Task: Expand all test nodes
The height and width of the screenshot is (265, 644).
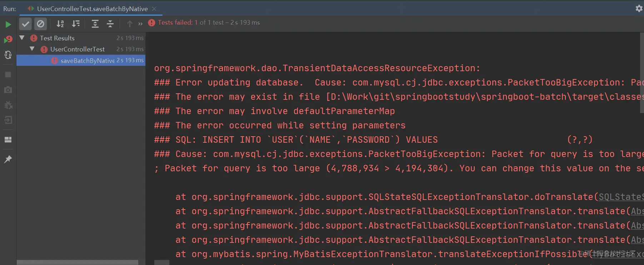Action: pos(95,24)
